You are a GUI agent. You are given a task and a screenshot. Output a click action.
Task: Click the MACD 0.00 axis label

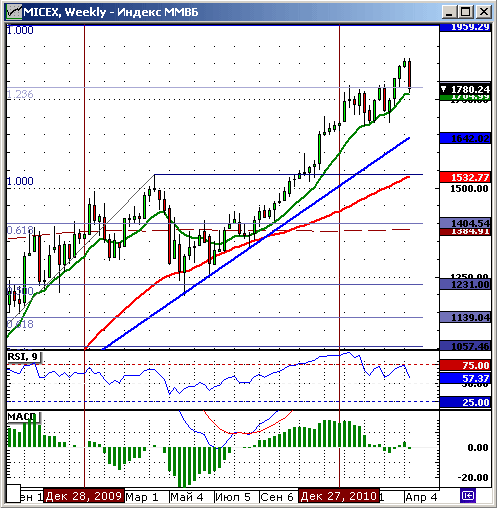tap(478, 447)
